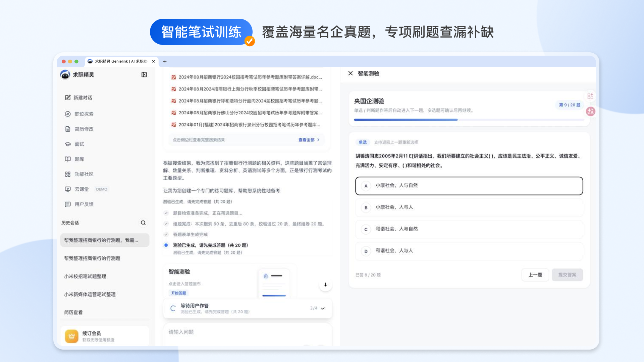The width and height of the screenshot is (644, 362).
Task: Click the 第 9 / 20 题 badge
Action: point(570,105)
